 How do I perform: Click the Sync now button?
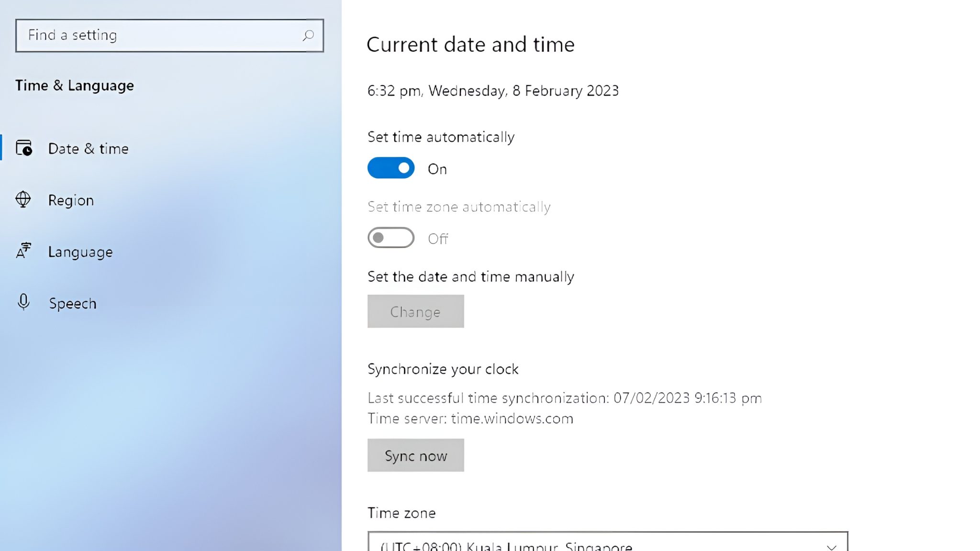point(415,455)
